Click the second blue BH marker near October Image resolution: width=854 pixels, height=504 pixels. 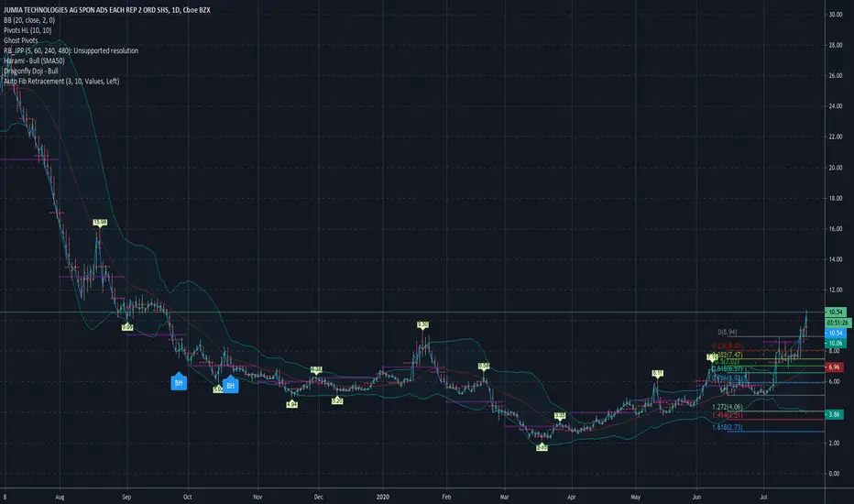(x=230, y=385)
